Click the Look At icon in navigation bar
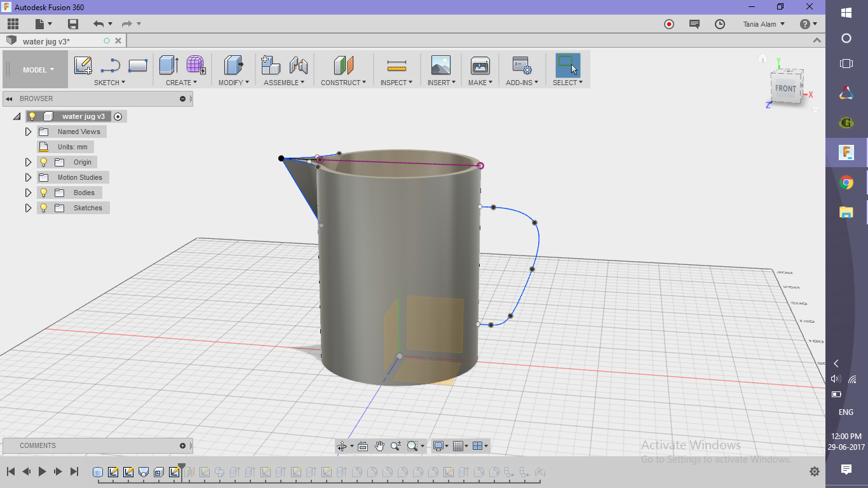This screenshot has height=488, width=868. [x=363, y=445]
